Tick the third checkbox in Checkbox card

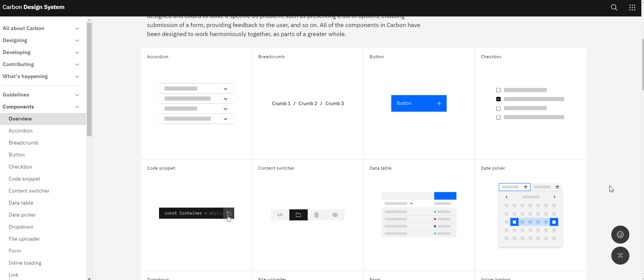499,108
